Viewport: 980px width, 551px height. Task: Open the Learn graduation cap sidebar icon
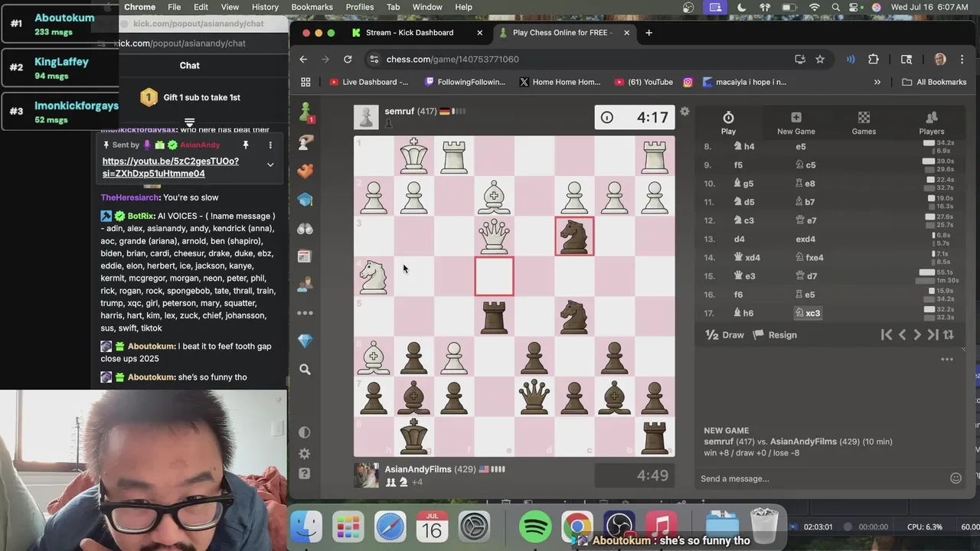(x=305, y=200)
